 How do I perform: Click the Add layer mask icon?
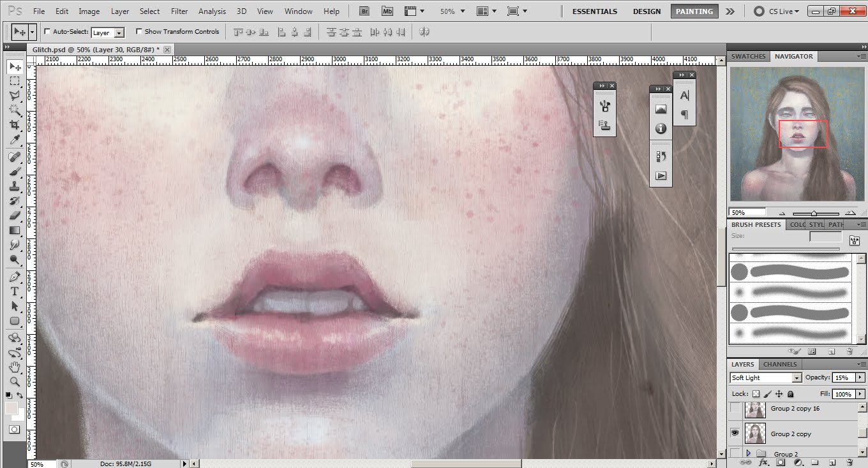(x=781, y=462)
